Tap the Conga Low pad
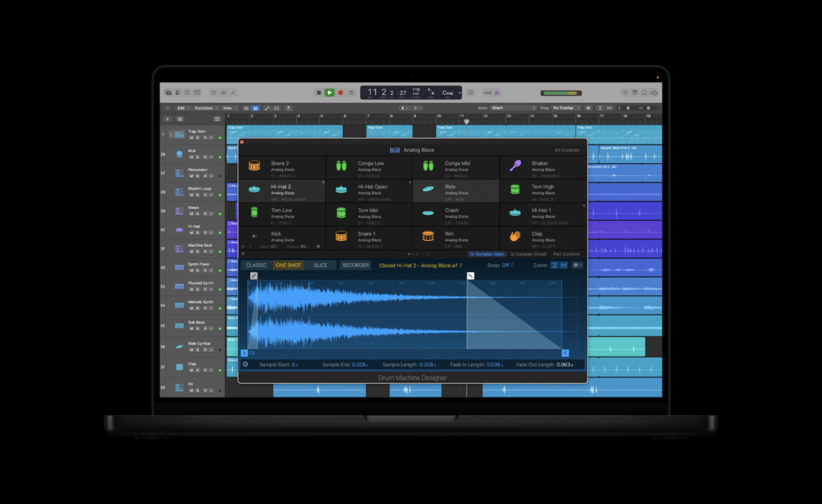This screenshot has height=504, width=822. (369, 167)
